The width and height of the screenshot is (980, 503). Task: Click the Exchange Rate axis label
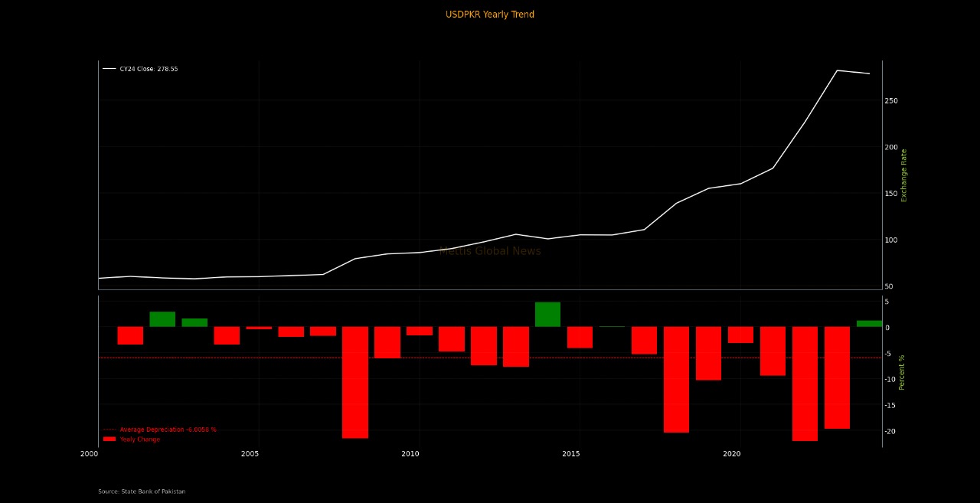[x=904, y=175]
